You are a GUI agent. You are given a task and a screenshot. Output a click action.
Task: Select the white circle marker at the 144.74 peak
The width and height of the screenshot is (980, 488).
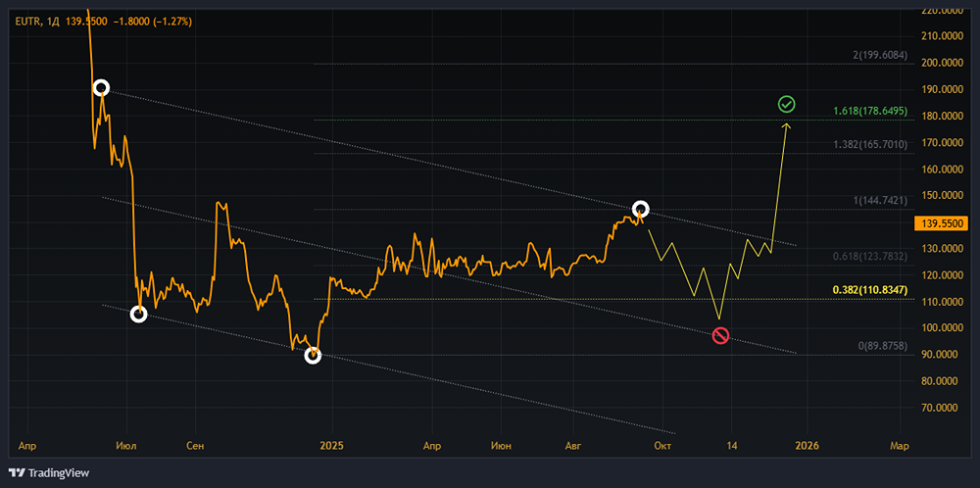click(x=641, y=209)
